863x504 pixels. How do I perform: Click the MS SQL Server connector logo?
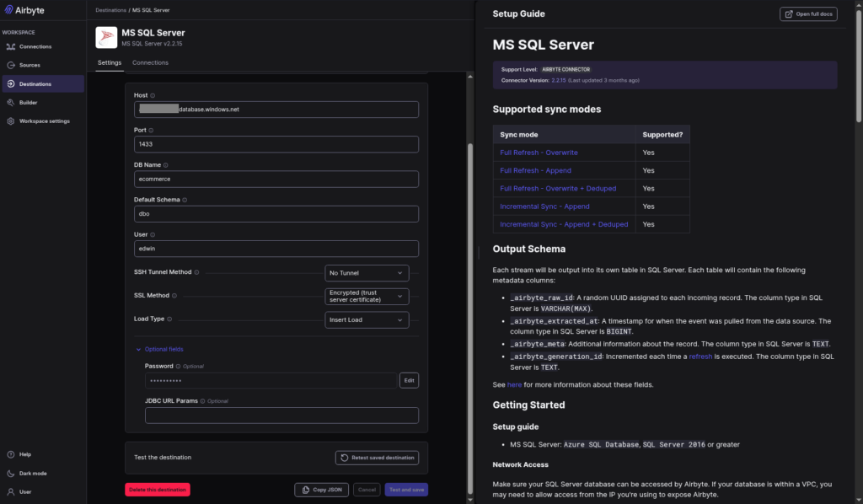click(106, 37)
